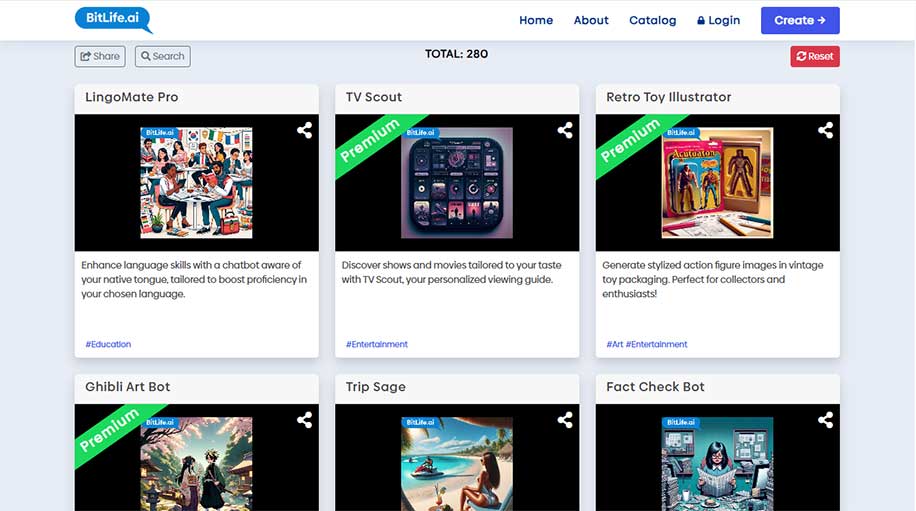This screenshot has height=511, width=916.
Task: Click the Ghibli Art Bot title
Action: (127, 387)
